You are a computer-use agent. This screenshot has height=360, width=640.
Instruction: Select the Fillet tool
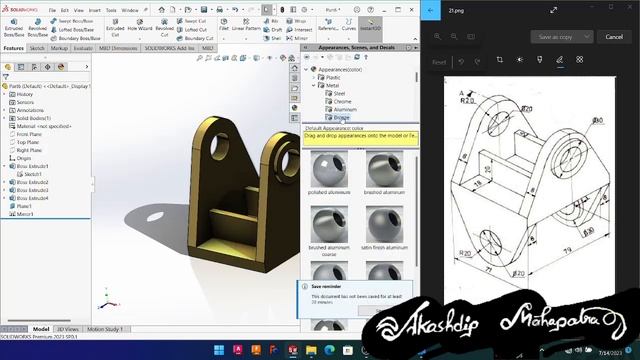[x=224, y=25]
